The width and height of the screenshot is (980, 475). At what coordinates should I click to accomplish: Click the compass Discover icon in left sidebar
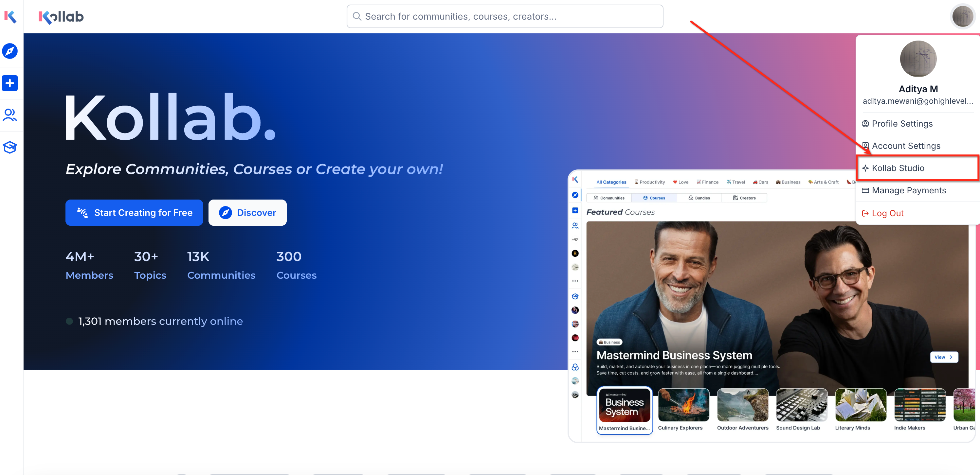(x=10, y=51)
